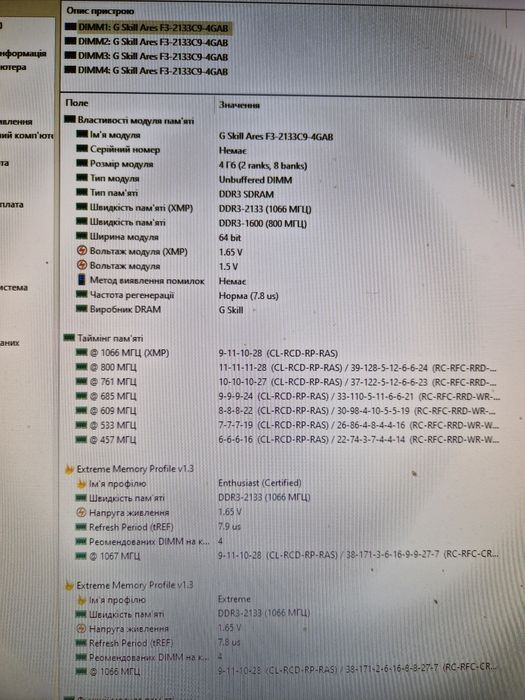The image size is (525, 700).
Task: Click the 'Значення' column header
Action: coord(239,105)
